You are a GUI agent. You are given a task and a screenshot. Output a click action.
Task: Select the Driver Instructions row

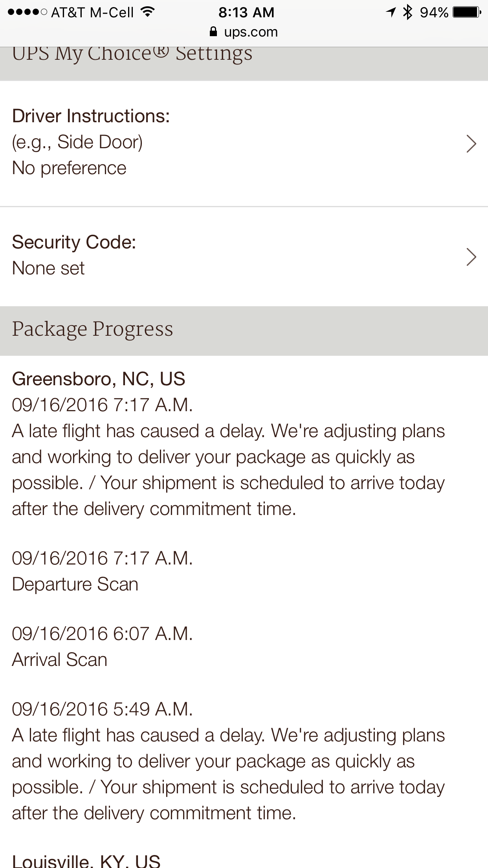pos(244,143)
